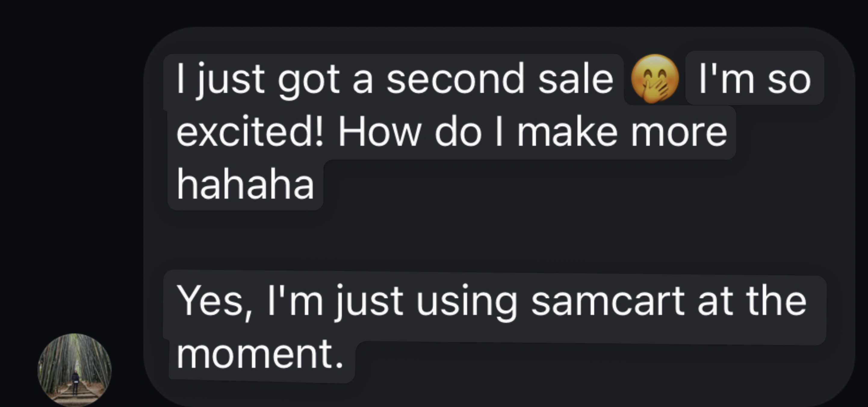This screenshot has width=868, height=407.
Task: Click the phrase "at the" in the last sentence
Action: 752,301
